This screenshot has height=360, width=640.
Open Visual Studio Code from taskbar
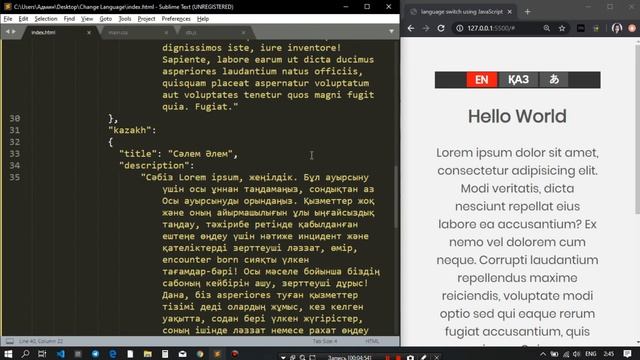[x=60, y=354]
